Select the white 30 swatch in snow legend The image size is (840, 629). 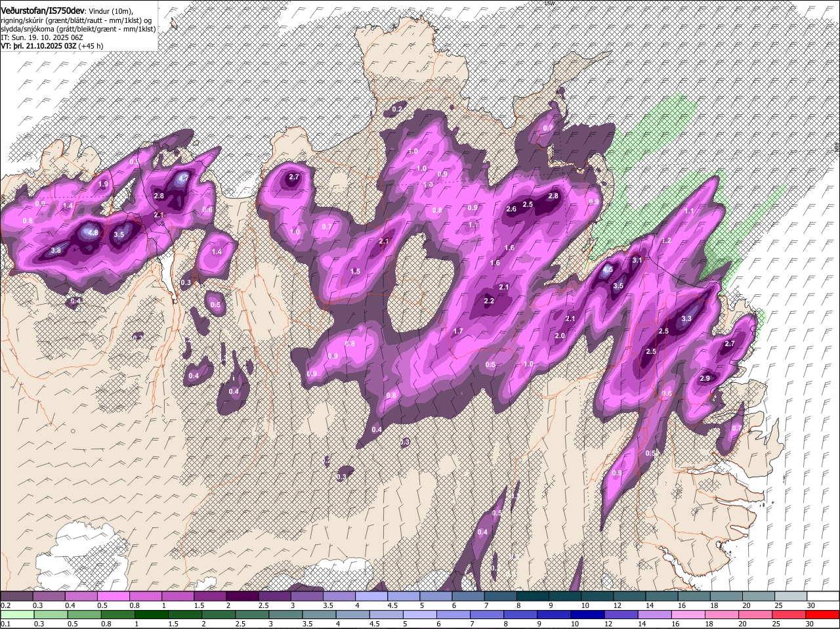point(823,596)
